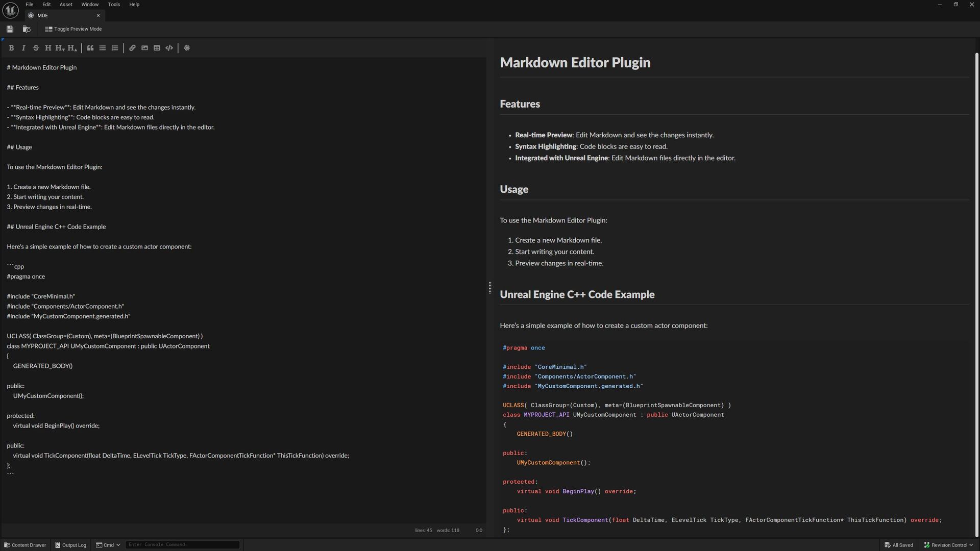Viewport: 980px width, 551px height.
Task: Insert a block quote
Action: (x=90, y=48)
